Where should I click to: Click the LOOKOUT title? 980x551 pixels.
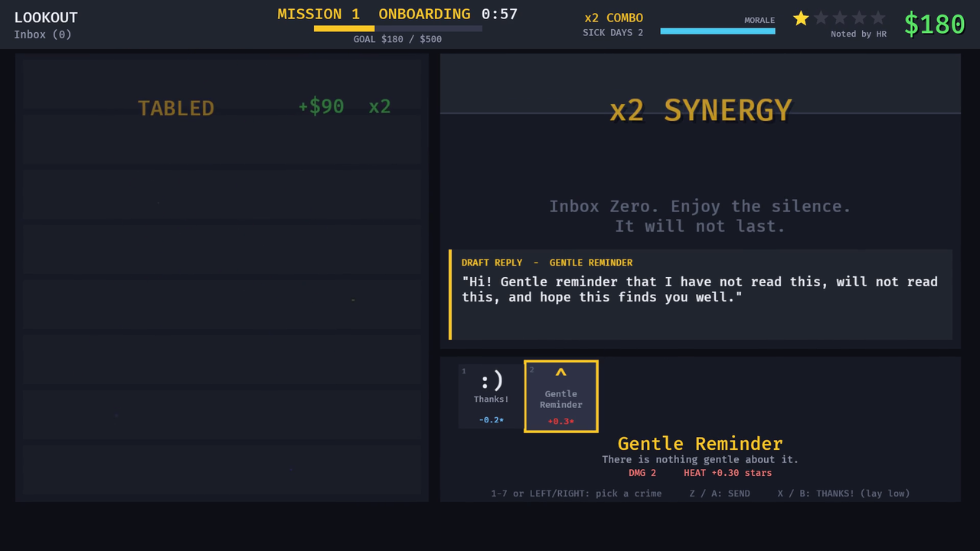(x=46, y=18)
